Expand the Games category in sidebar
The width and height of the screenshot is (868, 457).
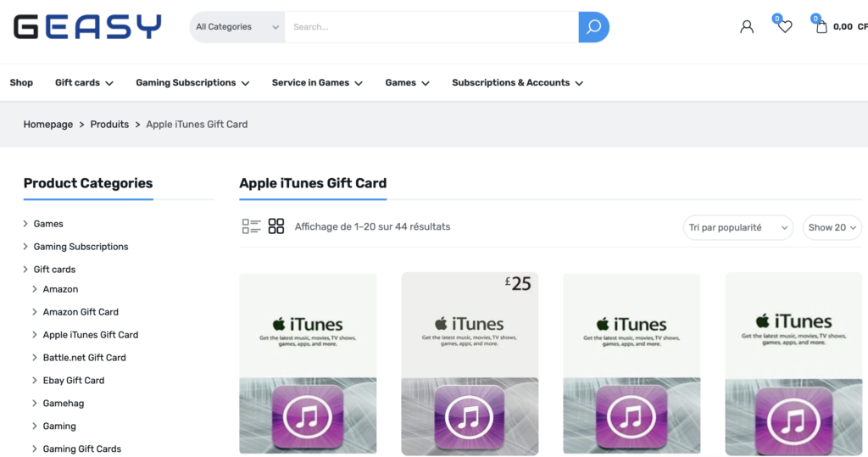click(48, 224)
